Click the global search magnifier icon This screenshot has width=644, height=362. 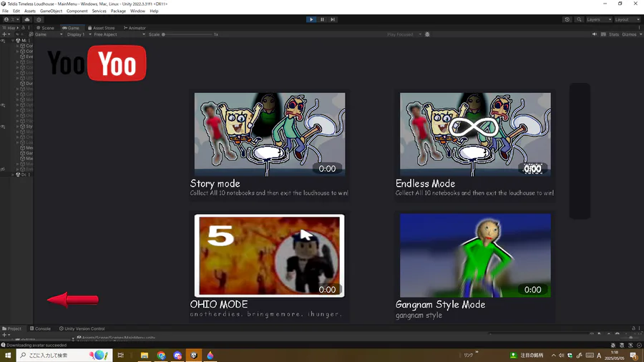(579, 19)
